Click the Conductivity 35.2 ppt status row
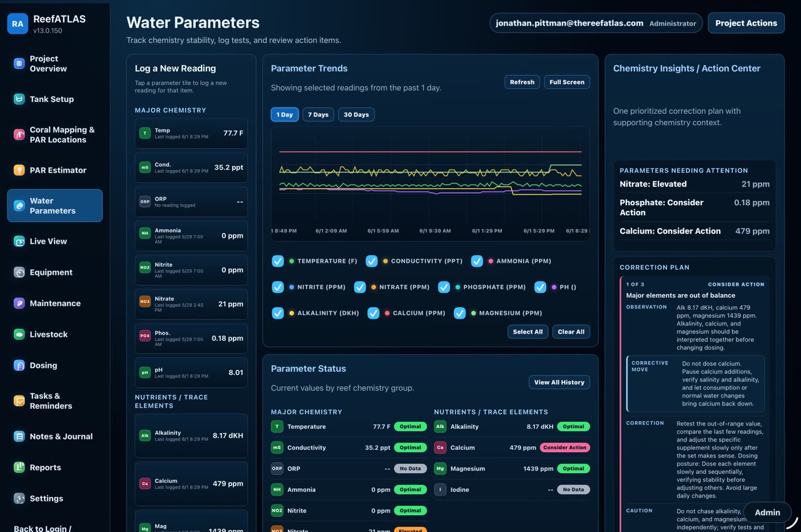 [349, 448]
